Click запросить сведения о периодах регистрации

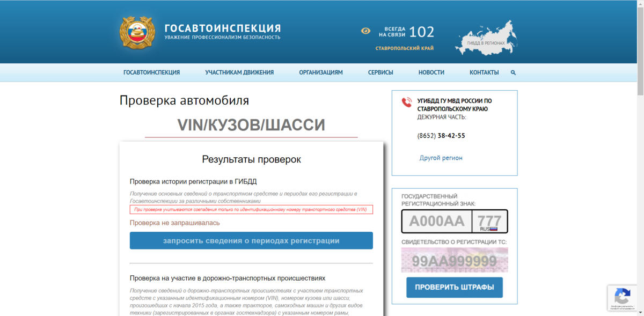[x=251, y=240]
